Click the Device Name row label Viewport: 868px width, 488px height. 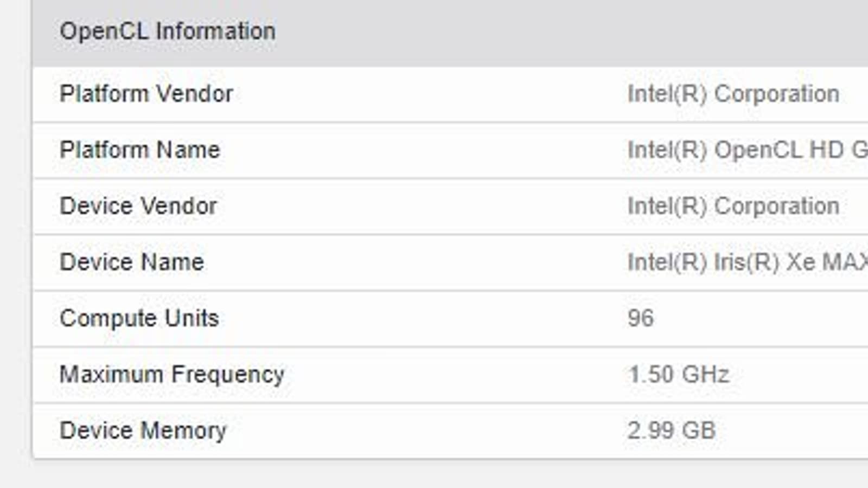(x=132, y=262)
